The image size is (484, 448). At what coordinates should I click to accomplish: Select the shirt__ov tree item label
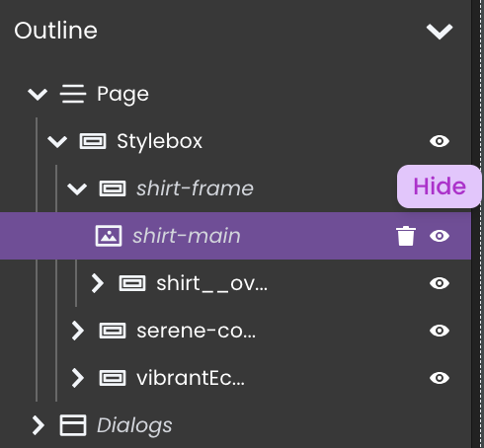coord(211,283)
